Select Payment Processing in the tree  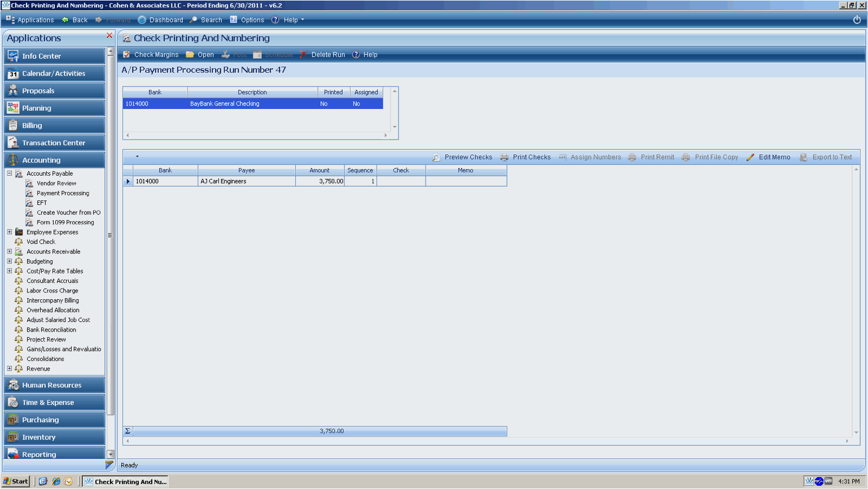point(63,193)
